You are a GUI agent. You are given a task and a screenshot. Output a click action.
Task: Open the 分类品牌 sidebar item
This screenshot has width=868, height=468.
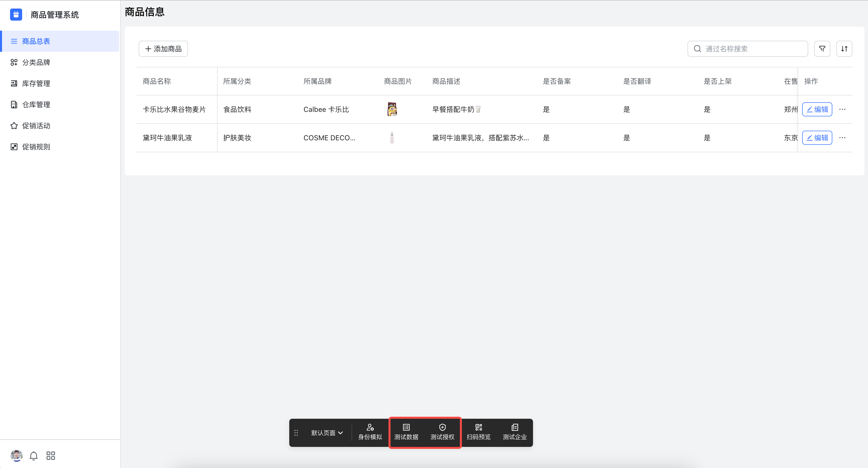60,62
